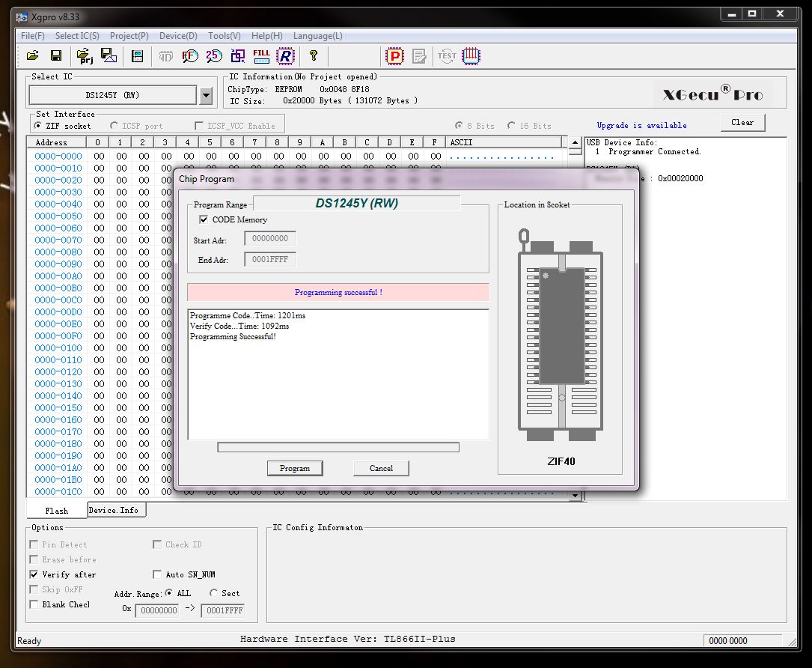Click the DS1245Y (RW) IC selection box
The height and width of the screenshot is (668, 812).
point(112,95)
